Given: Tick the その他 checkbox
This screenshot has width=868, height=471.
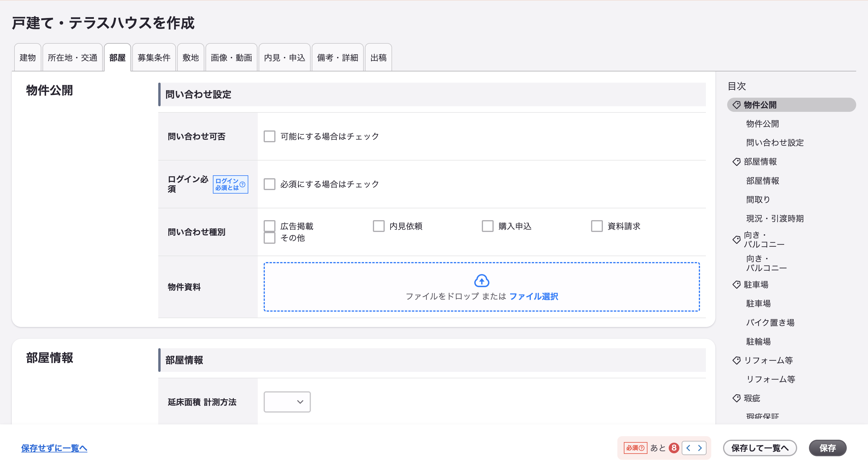Looking at the screenshot, I should pyautogui.click(x=269, y=238).
